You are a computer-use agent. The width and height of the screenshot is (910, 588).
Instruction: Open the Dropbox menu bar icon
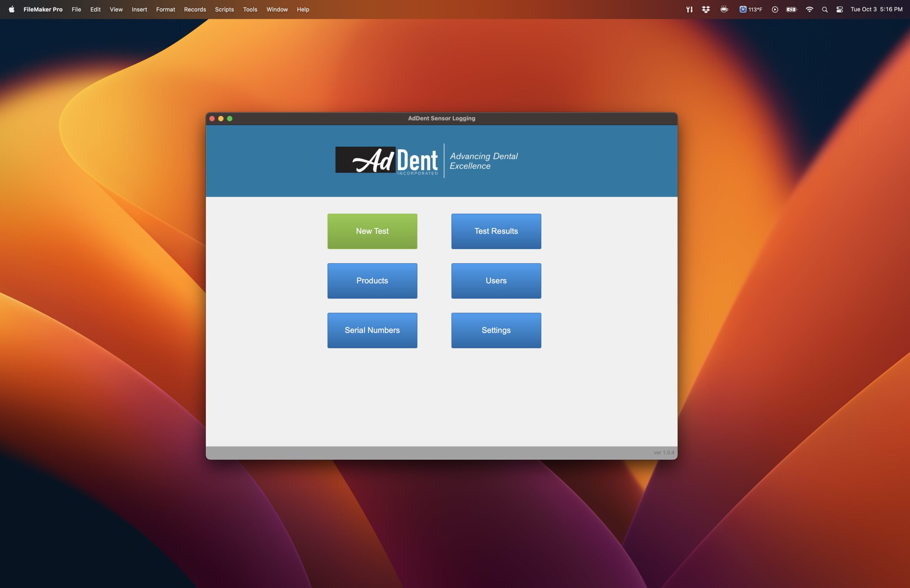706,9
